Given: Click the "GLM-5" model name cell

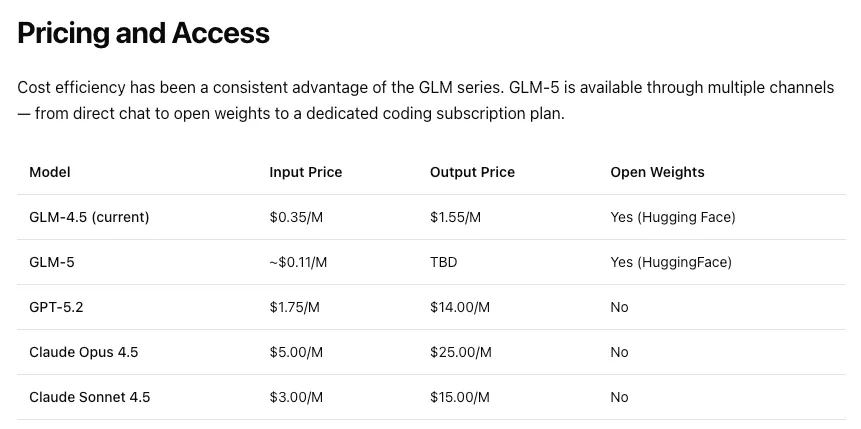Looking at the screenshot, I should (x=52, y=262).
